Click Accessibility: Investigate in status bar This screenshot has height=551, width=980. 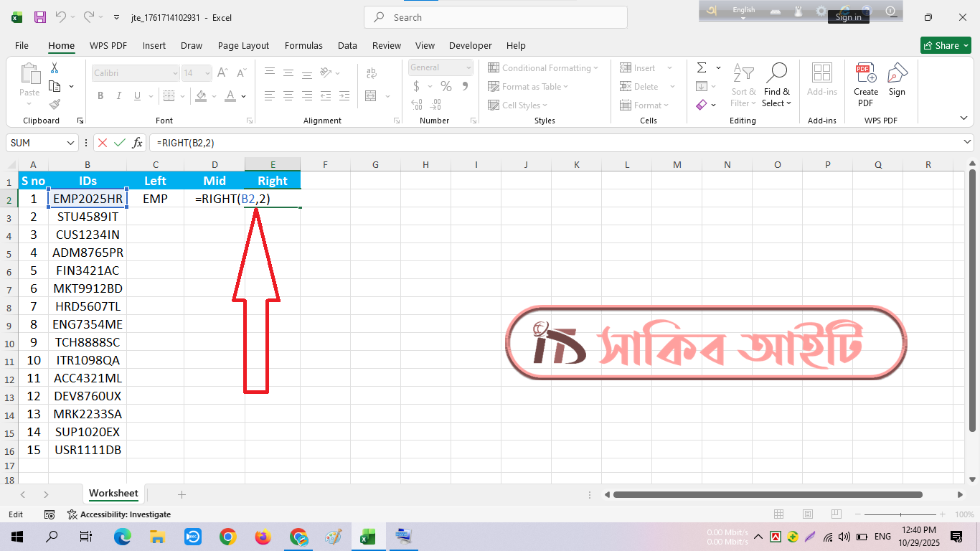tap(119, 514)
